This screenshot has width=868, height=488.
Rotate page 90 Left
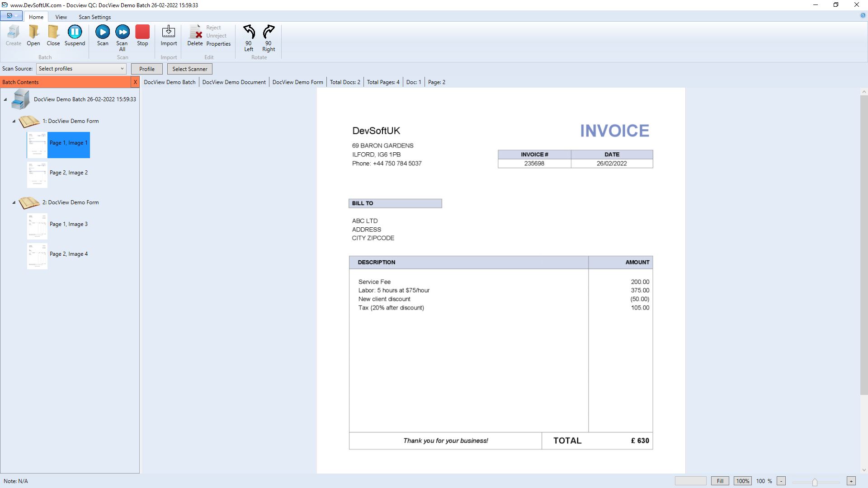click(249, 32)
